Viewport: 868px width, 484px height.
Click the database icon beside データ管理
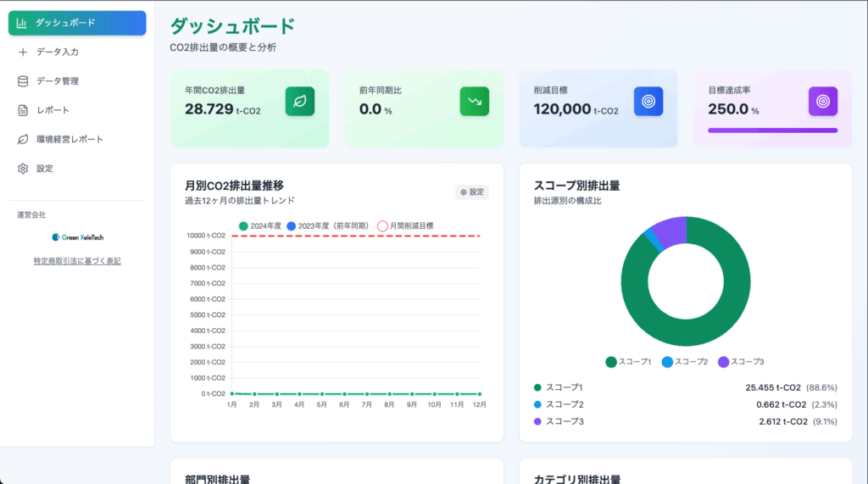coord(23,81)
